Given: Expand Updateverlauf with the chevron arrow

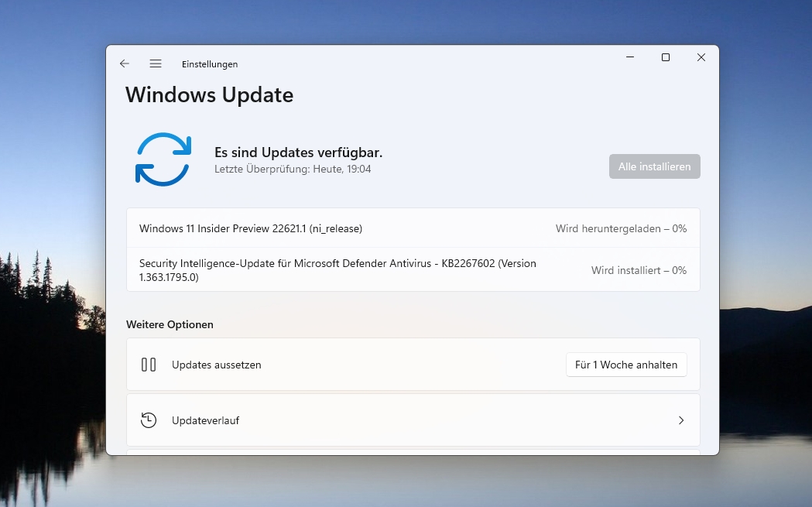Looking at the screenshot, I should [x=681, y=420].
